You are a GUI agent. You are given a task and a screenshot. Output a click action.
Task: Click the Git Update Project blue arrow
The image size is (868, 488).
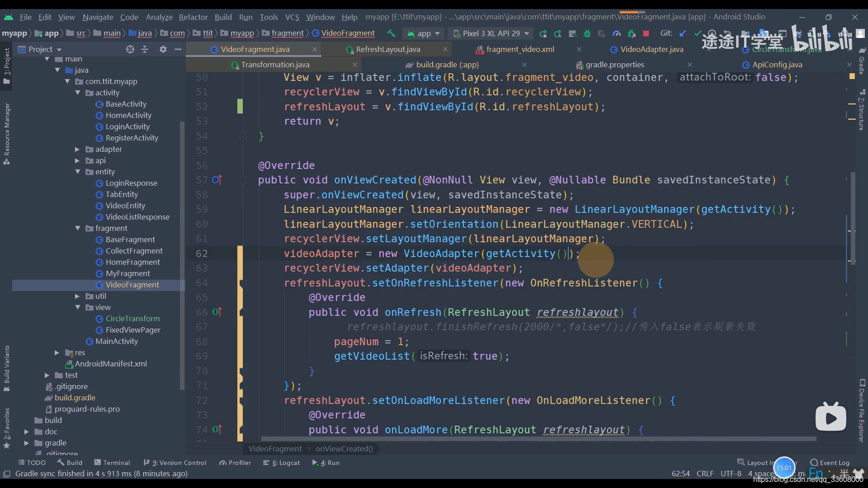[683, 33]
